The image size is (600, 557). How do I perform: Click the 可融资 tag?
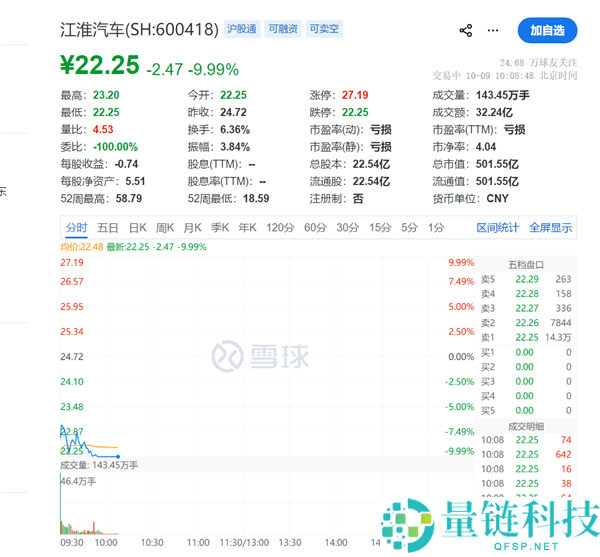pyautogui.click(x=283, y=29)
